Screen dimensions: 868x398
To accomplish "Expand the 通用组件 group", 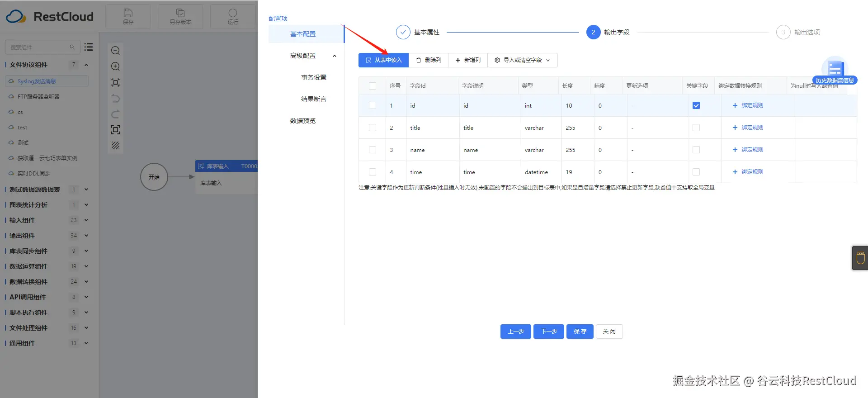I will [86, 343].
